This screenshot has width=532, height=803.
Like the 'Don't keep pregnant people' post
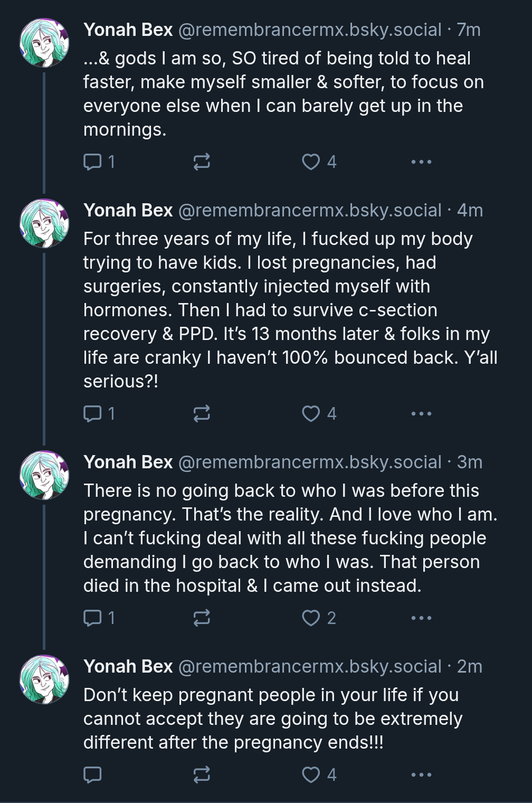tap(311, 774)
